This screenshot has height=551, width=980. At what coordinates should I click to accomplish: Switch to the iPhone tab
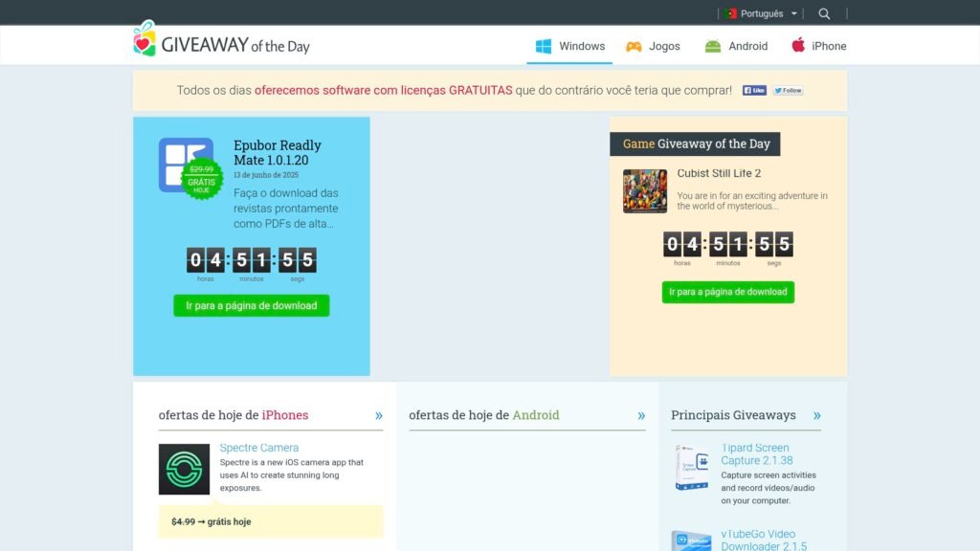pyautogui.click(x=819, y=46)
